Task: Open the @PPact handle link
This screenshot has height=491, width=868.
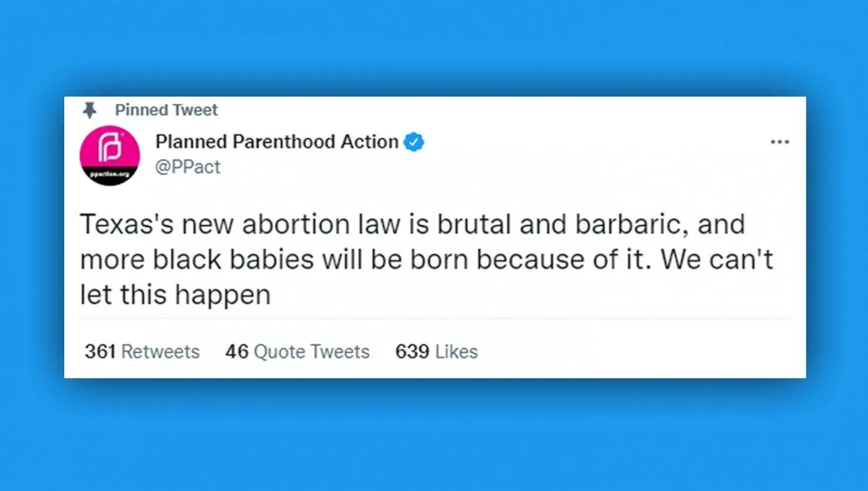Action: pyautogui.click(x=188, y=167)
